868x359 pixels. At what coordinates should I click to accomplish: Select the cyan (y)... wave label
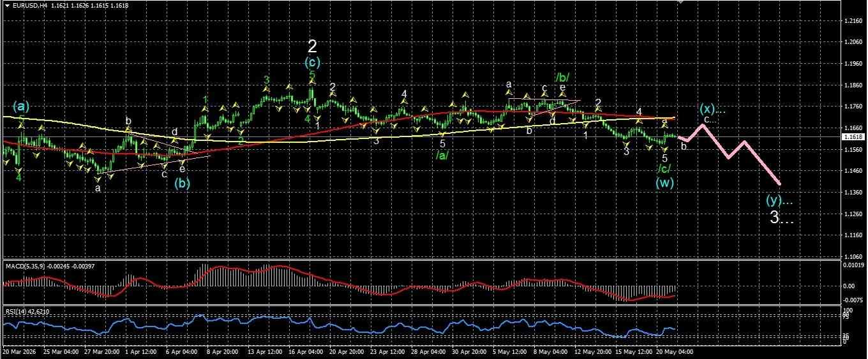coord(779,200)
